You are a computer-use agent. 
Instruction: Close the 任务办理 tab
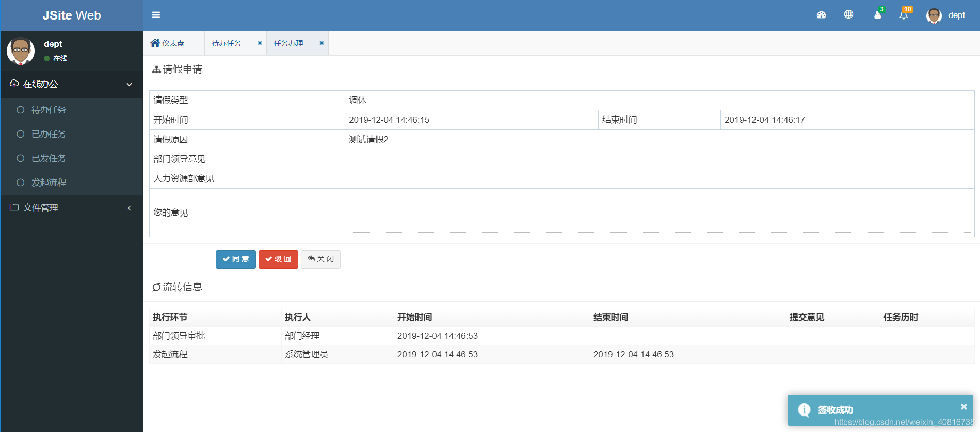322,43
